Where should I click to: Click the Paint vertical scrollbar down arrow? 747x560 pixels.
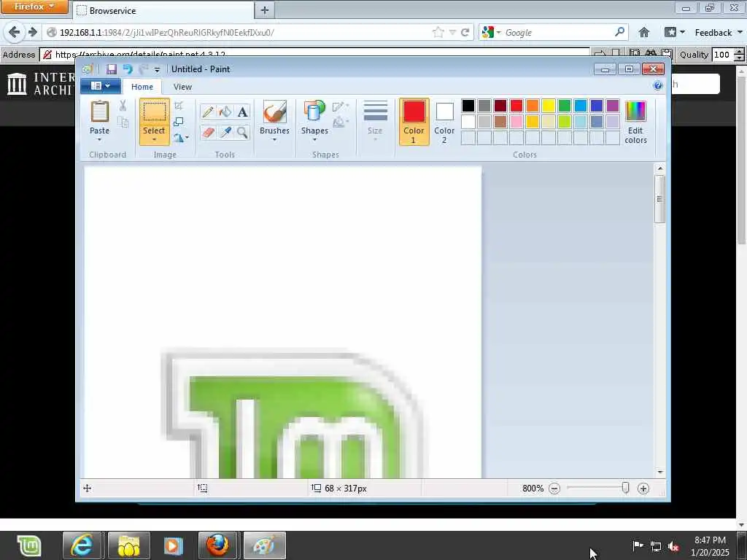(x=659, y=472)
